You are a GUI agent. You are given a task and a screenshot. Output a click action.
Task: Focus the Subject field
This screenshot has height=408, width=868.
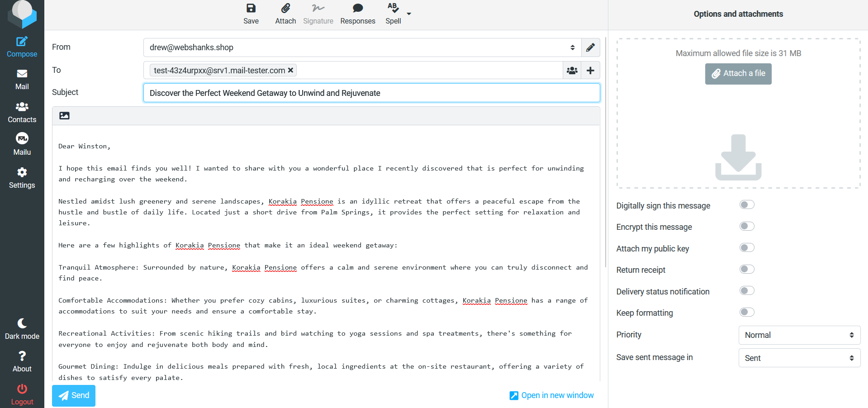[372, 93]
